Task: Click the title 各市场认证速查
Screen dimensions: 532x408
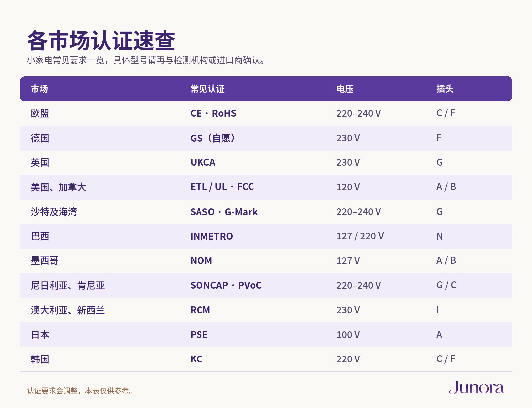Action: coord(101,41)
